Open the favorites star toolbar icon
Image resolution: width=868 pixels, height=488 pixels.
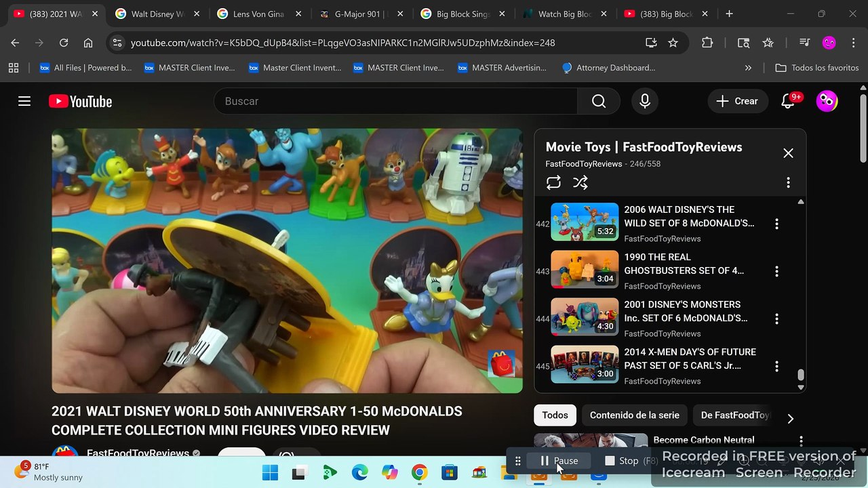pyautogui.click(x=768, y=43)
